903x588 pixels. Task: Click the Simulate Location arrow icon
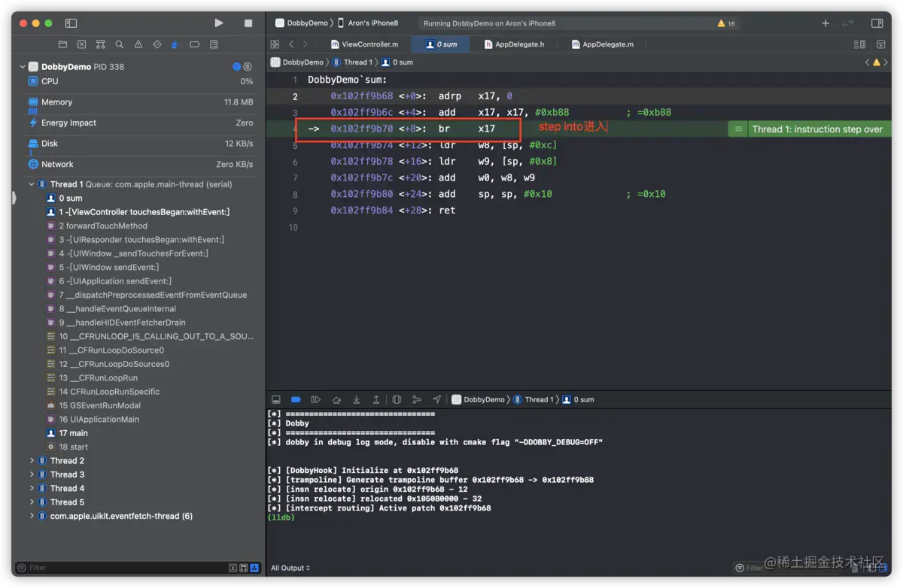437,400
